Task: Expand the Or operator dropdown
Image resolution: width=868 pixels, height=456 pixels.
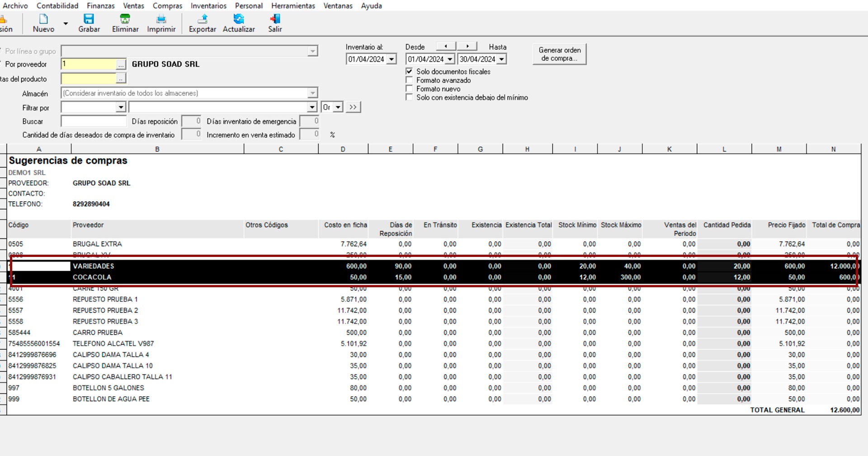Action: [338, 107]
